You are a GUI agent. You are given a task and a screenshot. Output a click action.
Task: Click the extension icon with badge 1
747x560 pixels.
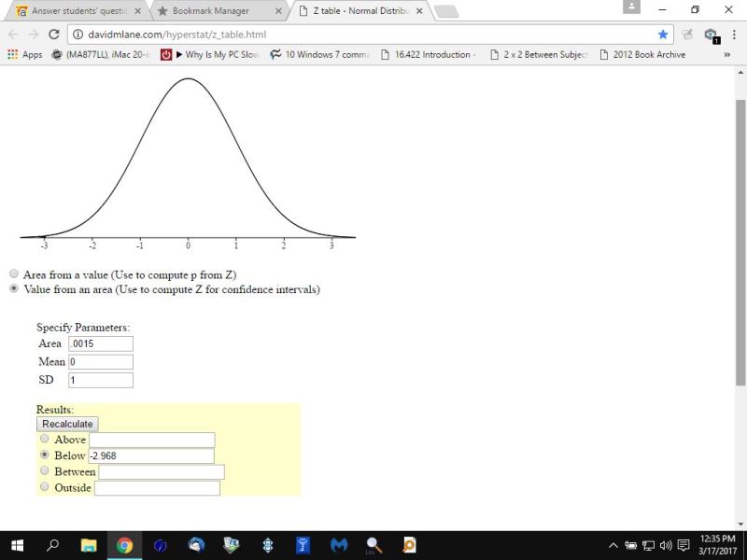coord(712,35)
